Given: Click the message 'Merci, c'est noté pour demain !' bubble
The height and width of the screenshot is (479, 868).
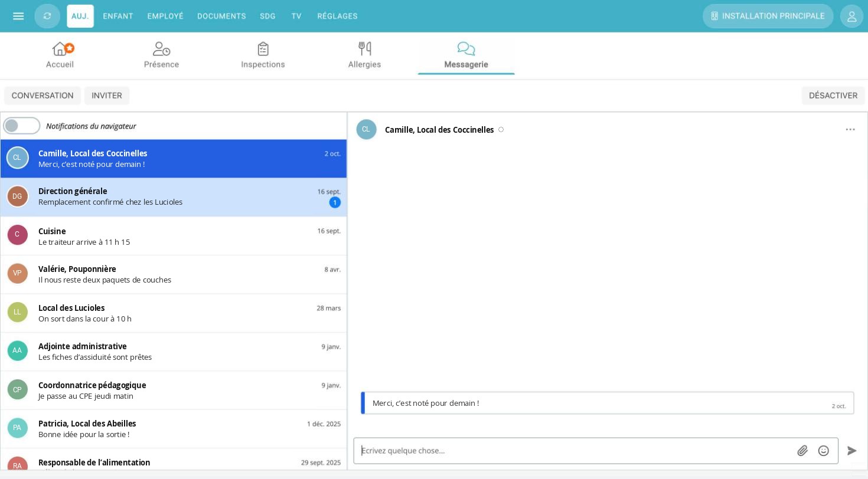Looking at the screenshot, I should 608,403.
